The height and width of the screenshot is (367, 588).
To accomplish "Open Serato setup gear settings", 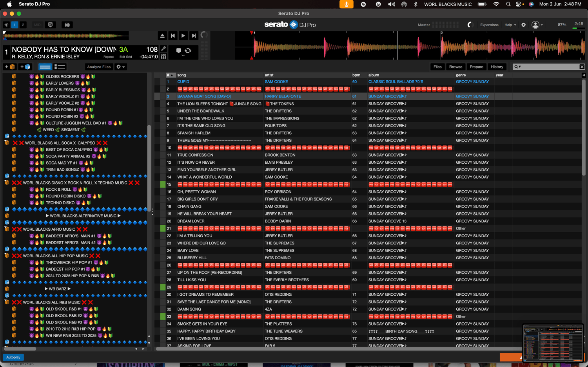I will click(x=524, y=25).
